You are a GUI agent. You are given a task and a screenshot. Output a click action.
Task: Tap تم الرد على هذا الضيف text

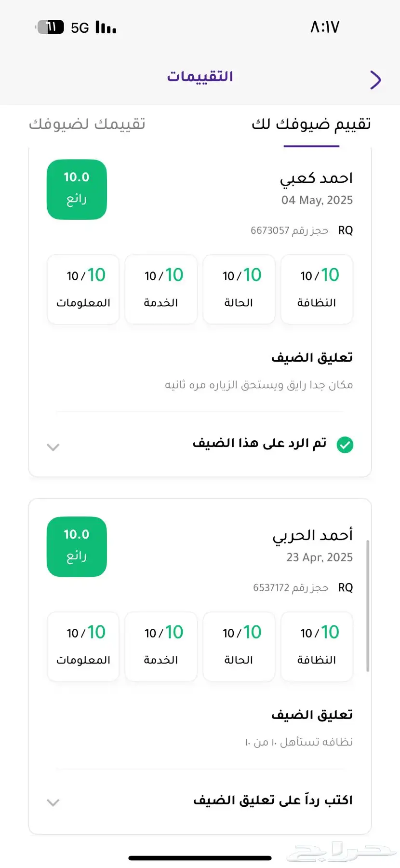(260, 443)
